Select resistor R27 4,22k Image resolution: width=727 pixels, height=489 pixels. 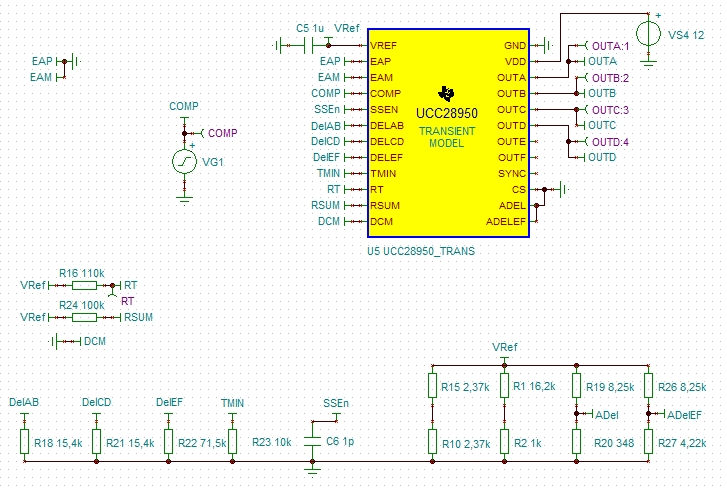(648, 441)
